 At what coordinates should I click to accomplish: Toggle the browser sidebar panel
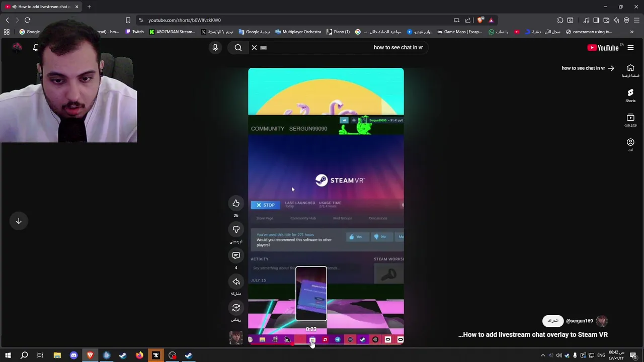coord(596,20)
